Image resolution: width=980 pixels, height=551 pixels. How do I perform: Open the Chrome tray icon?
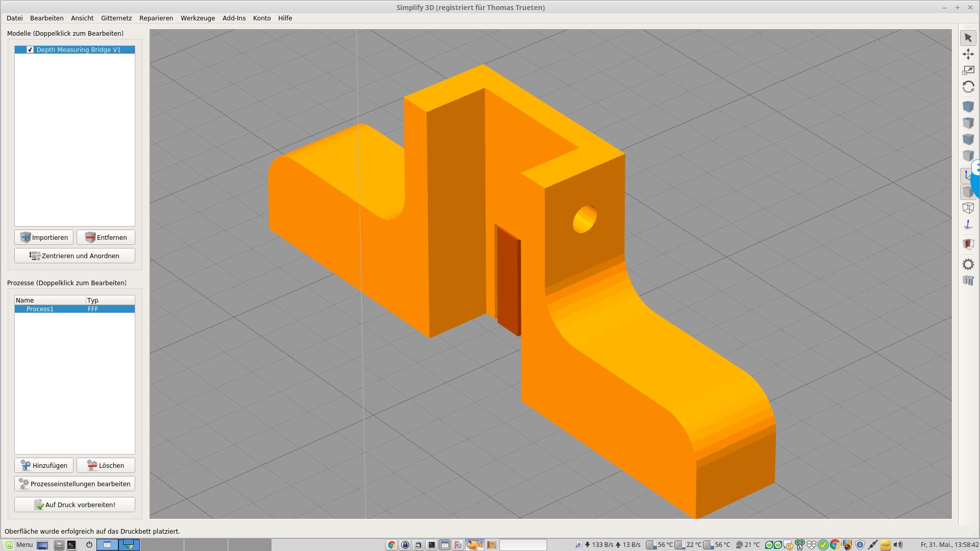pos(835,545)
